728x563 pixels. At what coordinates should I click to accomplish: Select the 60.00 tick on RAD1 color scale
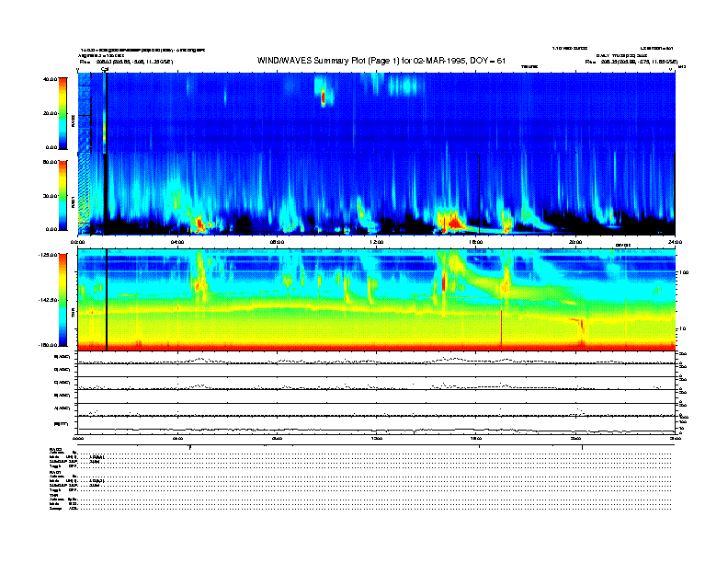coord(50,162)
